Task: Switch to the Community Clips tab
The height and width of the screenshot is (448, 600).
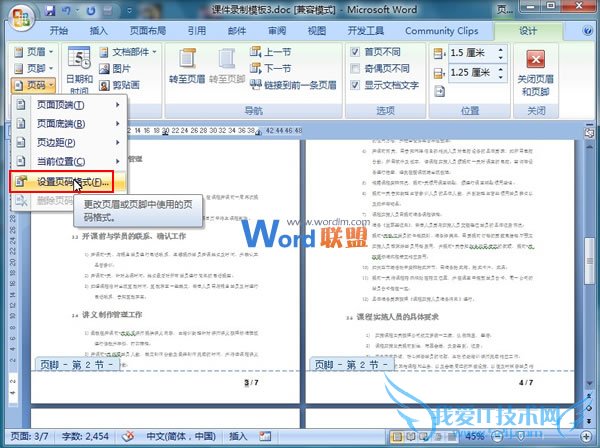Action: pos(442,31)
